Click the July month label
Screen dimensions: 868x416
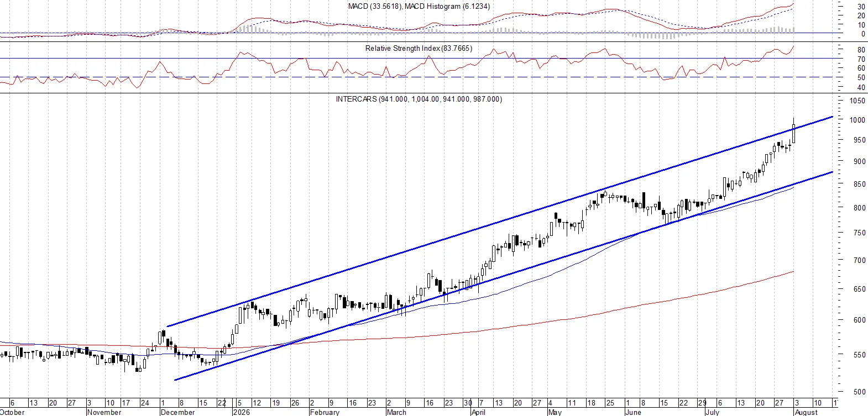coord(712,412)
